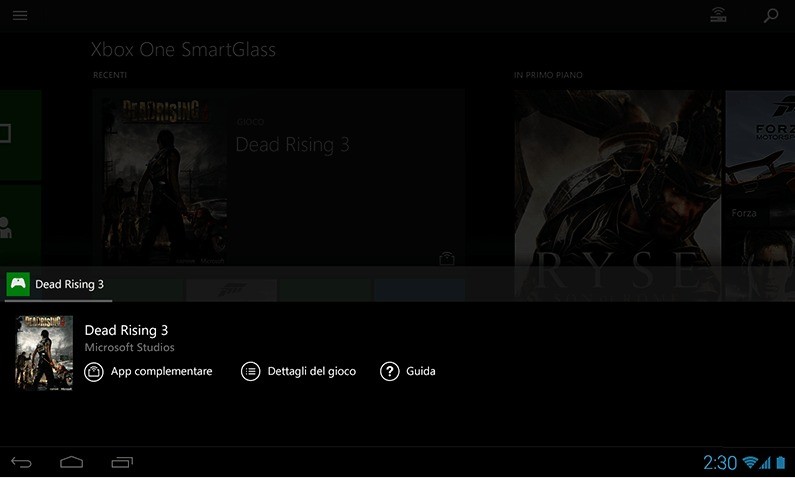Image resolution: width=795 pixels, height=478 pixels.
Task: Open the search magnifier icon
Action: (x=771, y=15)
